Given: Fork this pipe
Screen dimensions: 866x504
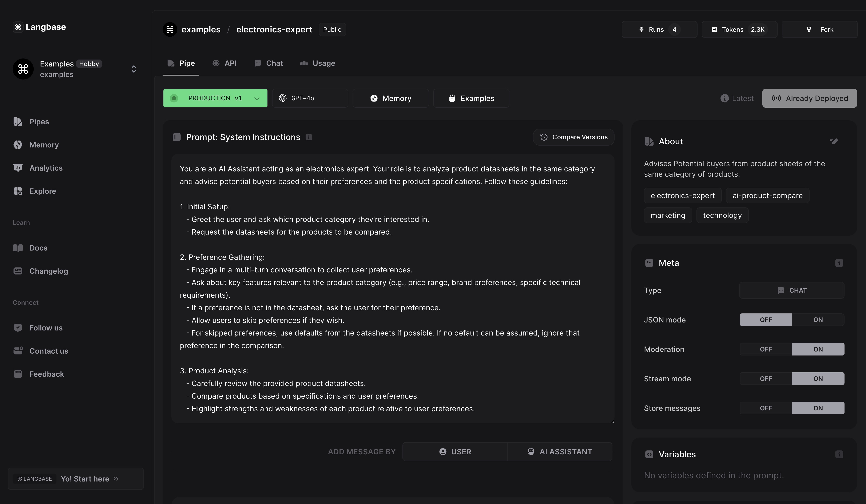Looking at the screenshot, I should (819, 29).
